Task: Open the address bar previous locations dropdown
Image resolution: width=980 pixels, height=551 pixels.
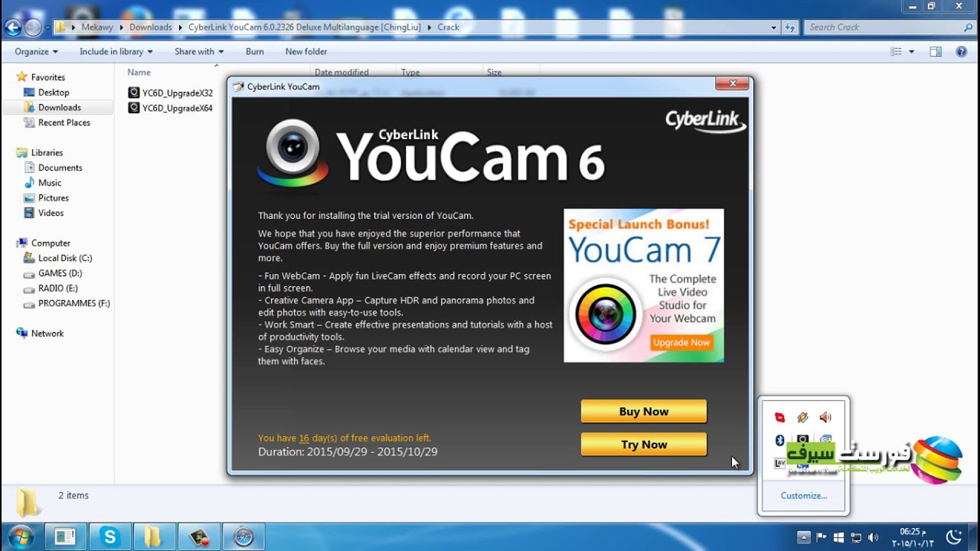Action: point(773,28)
